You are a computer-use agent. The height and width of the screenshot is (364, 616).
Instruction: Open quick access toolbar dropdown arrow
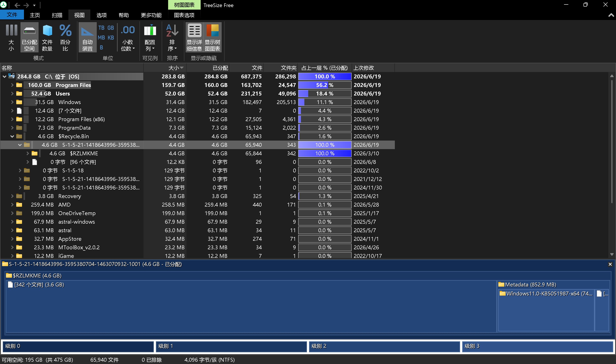[34, 5]
